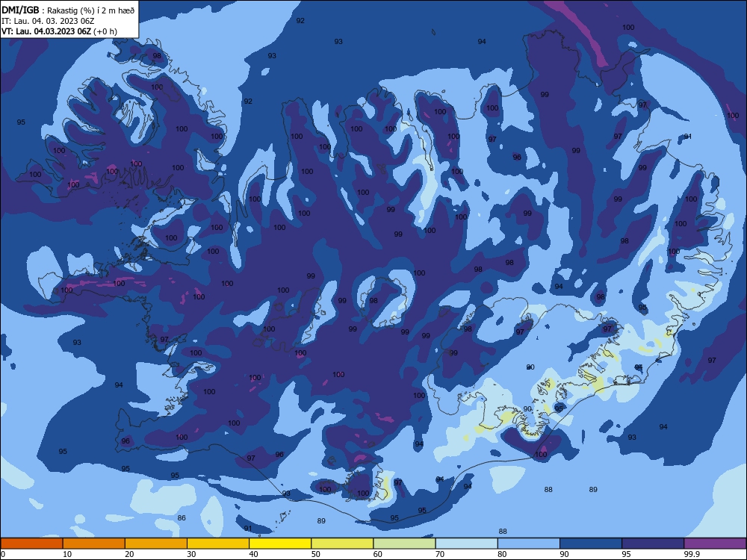Click the 'VT: Lau. 04.03.2023 06Z (+0 h)' line
This screenshot has width=747, height=560.
point(59,31)
